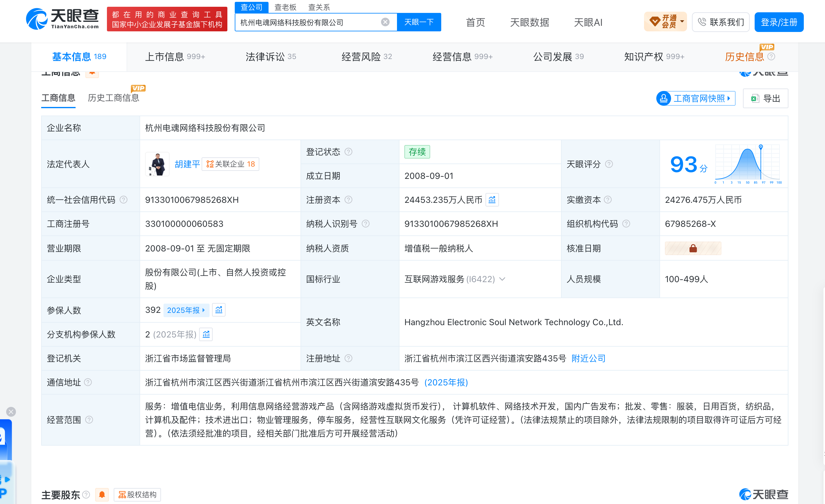825x504 pixels.
Task: Click the 登录/注册 button
Action: [x=779, y=22]
